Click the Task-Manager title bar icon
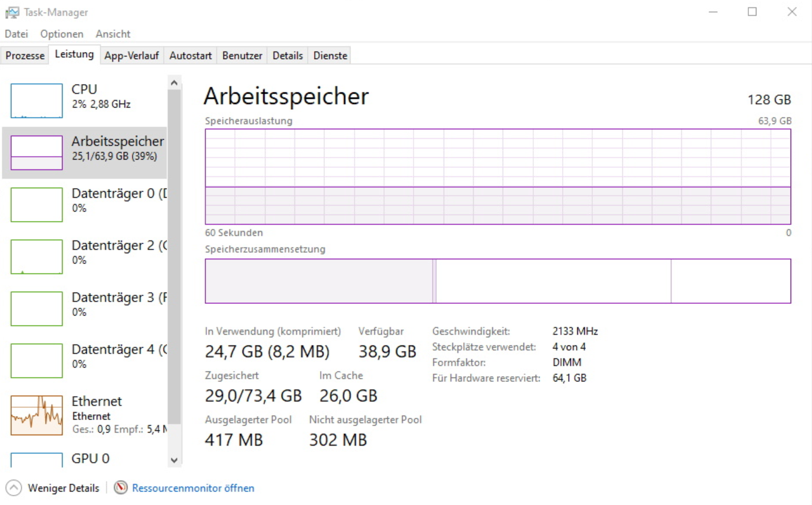The width and height of the screenshot is (812, 505). coord(12,12)
